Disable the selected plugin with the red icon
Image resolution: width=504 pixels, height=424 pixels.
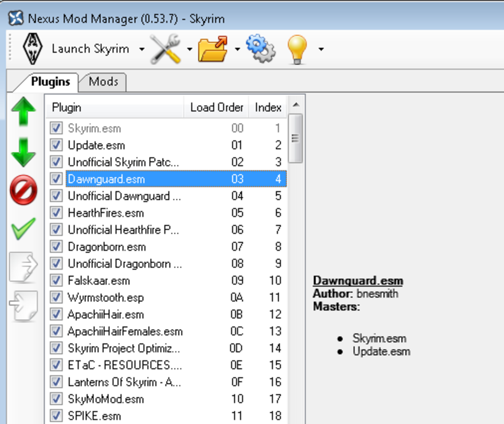23,191
